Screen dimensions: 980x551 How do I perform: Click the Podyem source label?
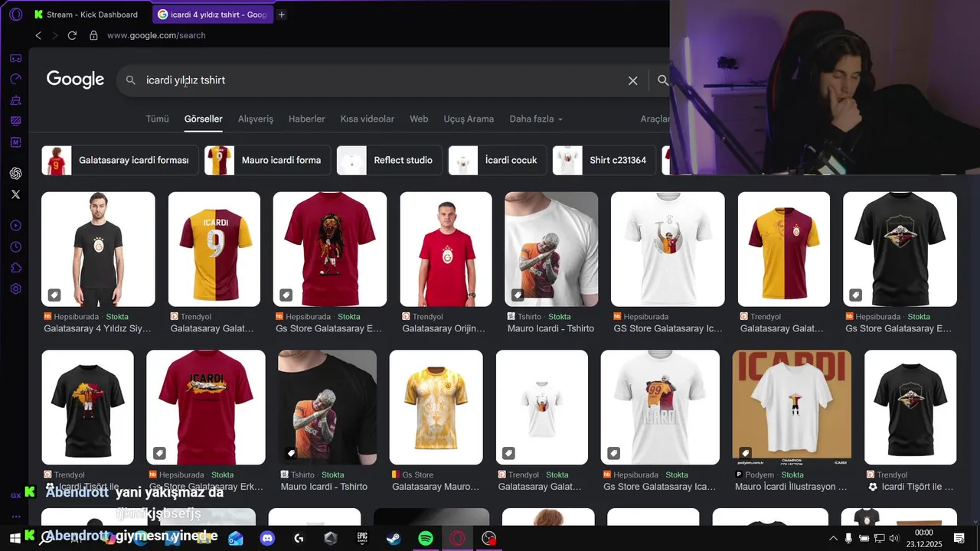pyautogui.click(x=759, y=474)
